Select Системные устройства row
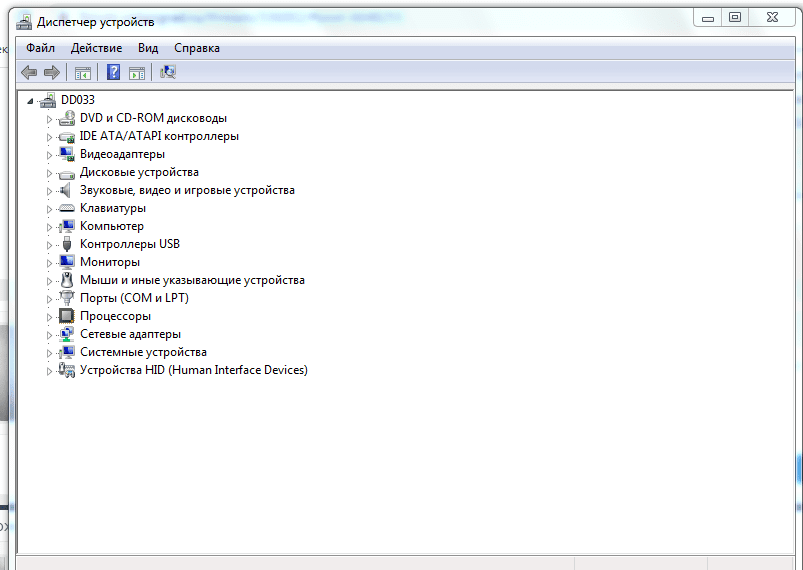The width and height of the screenshot is (803, 570). tap(143, 352)
